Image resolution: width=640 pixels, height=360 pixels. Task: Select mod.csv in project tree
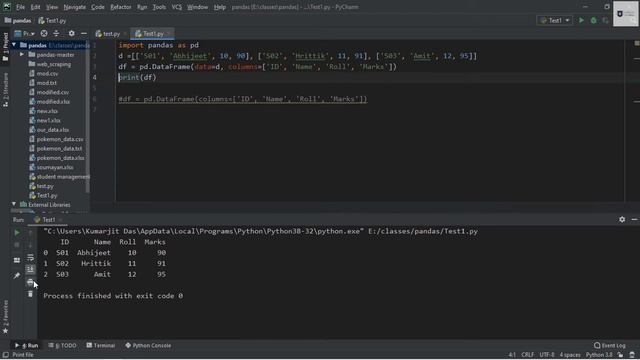(44, 73)
